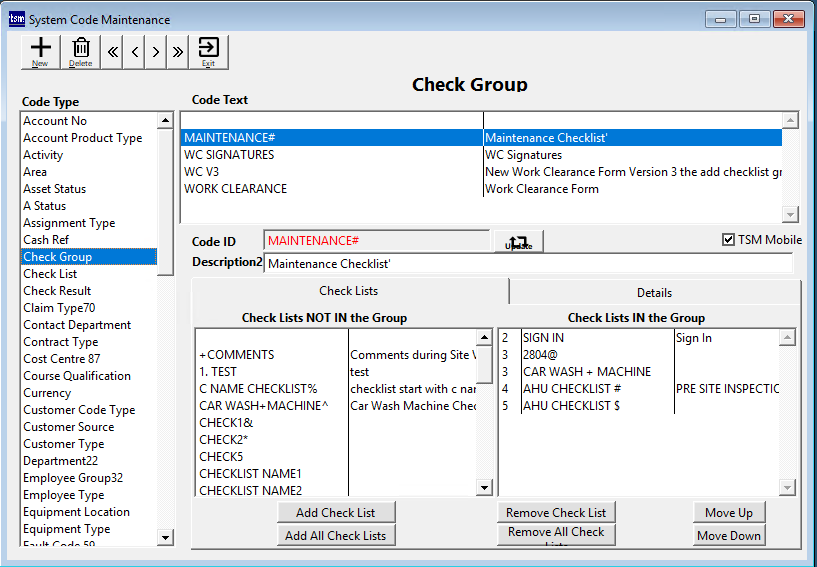Image resolution: width=817 pixels, height=567 pixels.
Task: Select Check Result in Code Type list
Action: (57, 291)
